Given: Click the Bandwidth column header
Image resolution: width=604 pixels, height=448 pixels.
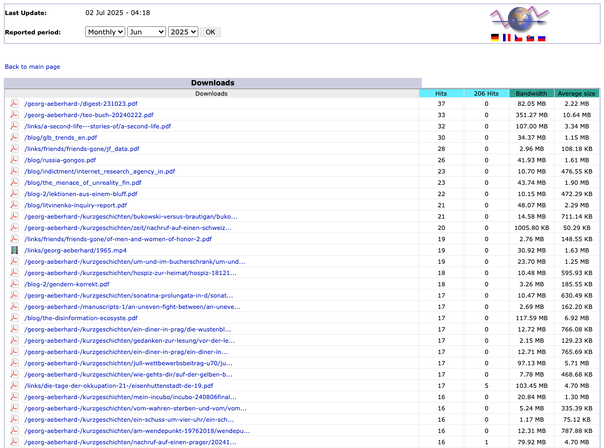Looking at the screenshot, I should coord(531,93).
